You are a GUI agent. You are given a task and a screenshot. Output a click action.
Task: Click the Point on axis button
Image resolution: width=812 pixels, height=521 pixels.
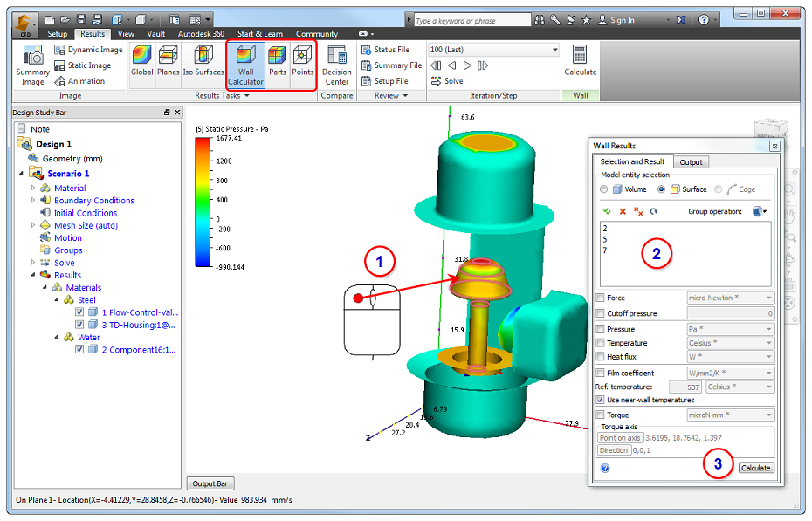(x=620, y=438)
